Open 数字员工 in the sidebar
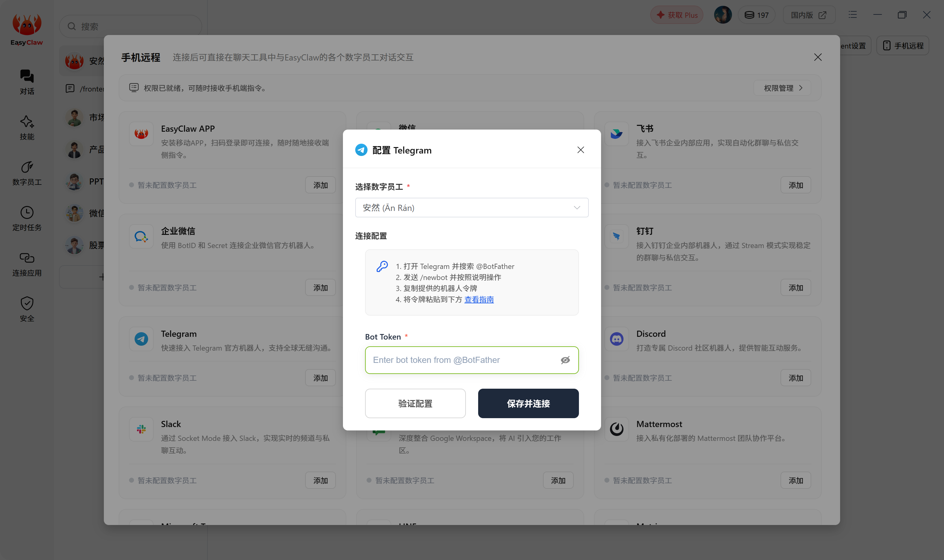Screen dimensions: 944x560 [x=27, y=173]
